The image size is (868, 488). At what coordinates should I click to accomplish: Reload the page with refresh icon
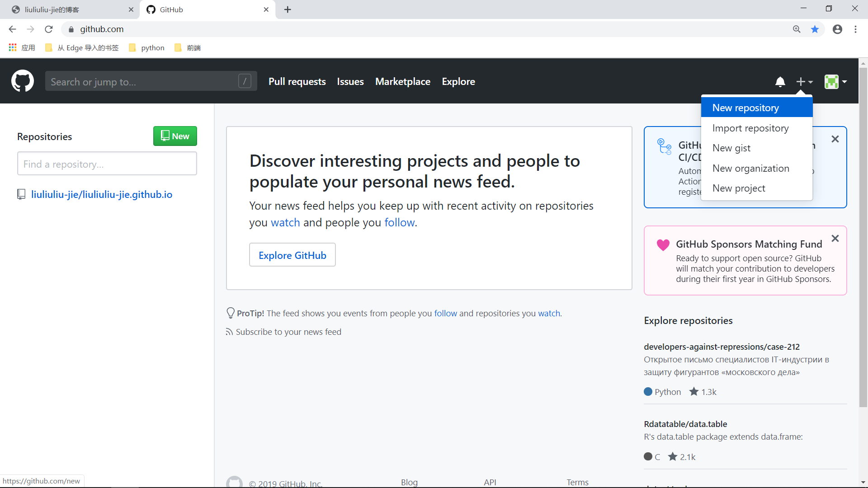[49, 29]
